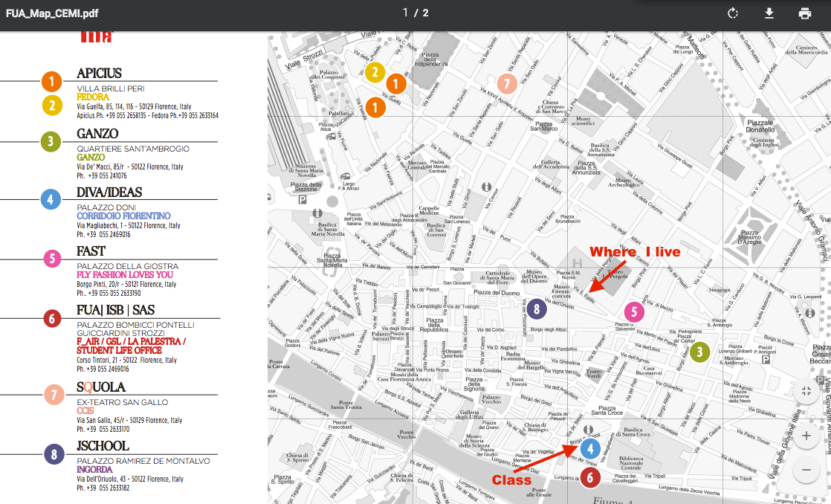Click pink marker 5 on the map

(x=634, y=312)
